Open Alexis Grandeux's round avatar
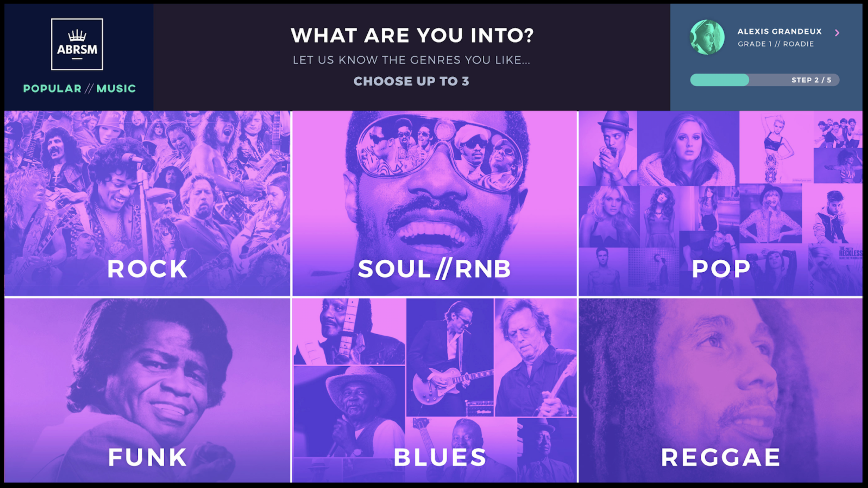This screenshot has height=488, width=868. tap(707, 37)
